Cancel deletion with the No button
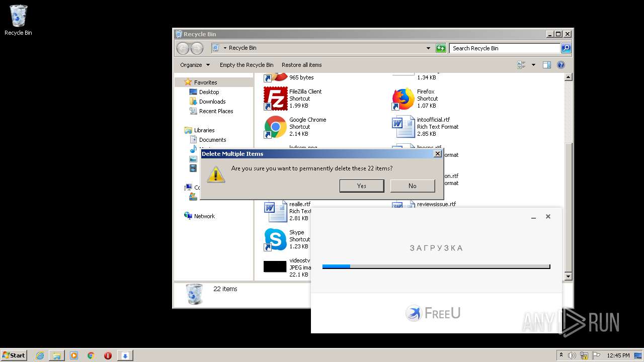This screenshot has width=644, height=362. click(x=413, y=186)
